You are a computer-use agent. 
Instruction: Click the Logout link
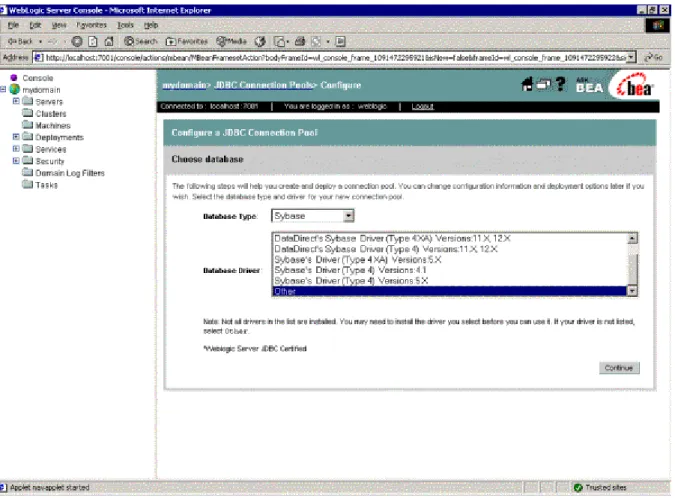(x=422, y=106)
